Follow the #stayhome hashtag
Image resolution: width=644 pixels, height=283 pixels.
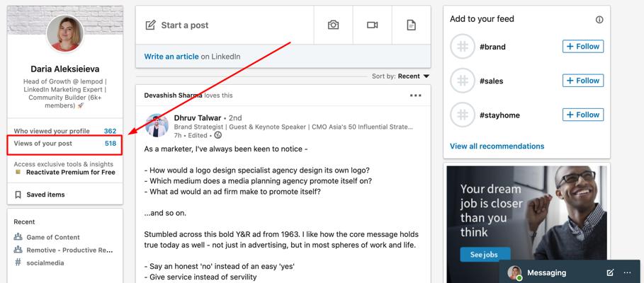[582, 115]
